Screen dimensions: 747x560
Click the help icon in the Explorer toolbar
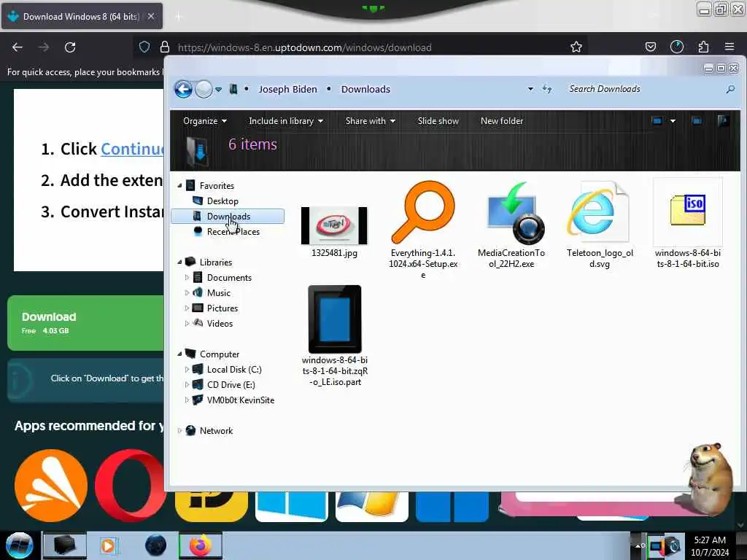[723, 121]
